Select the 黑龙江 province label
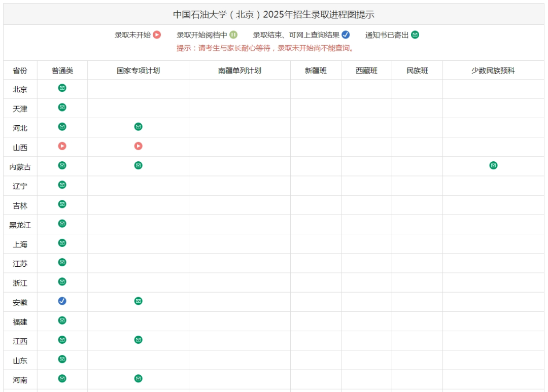Screen dimensions: 548x392 pyautogui.click(x=20, y=224)
